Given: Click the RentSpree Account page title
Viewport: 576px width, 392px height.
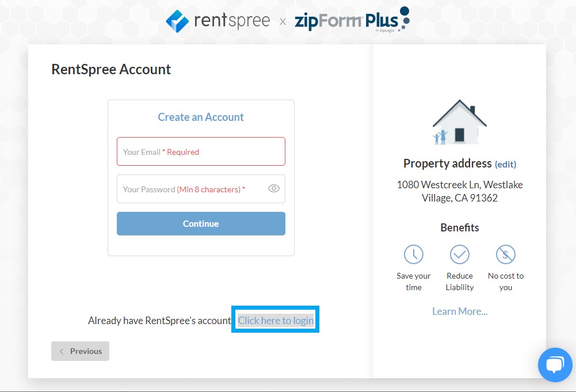Looking at the screenshot, I should (111, 70).
